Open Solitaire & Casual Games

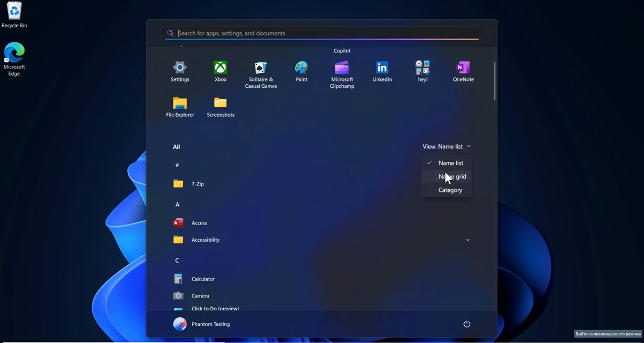[261, 68]
